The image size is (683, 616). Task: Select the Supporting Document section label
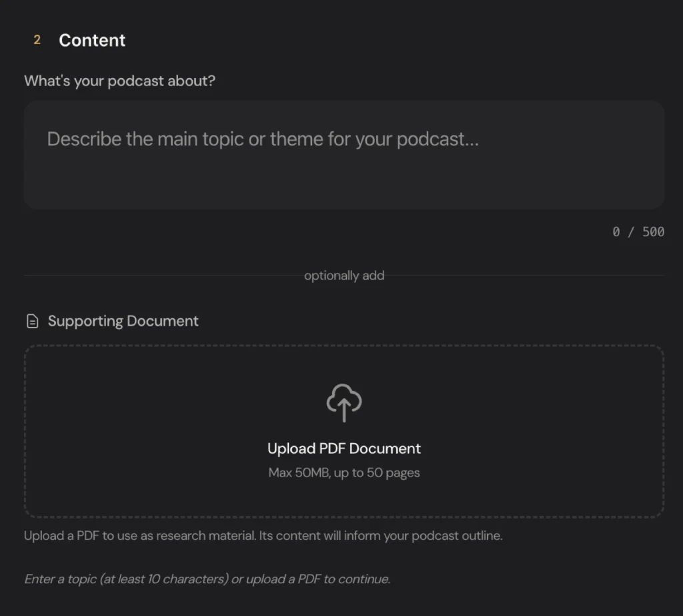[x=123, y=321]
